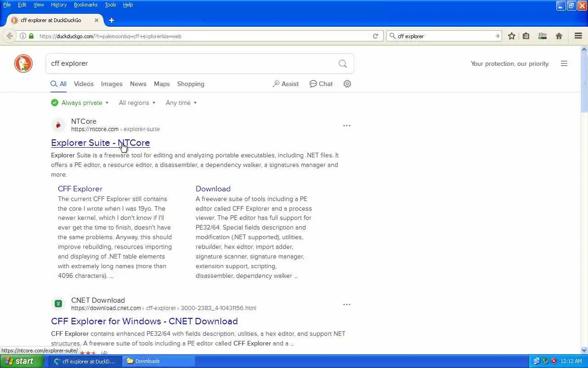588x368 pixels.
Task: Open options for the NTCore result
Action: click(347, 125)
